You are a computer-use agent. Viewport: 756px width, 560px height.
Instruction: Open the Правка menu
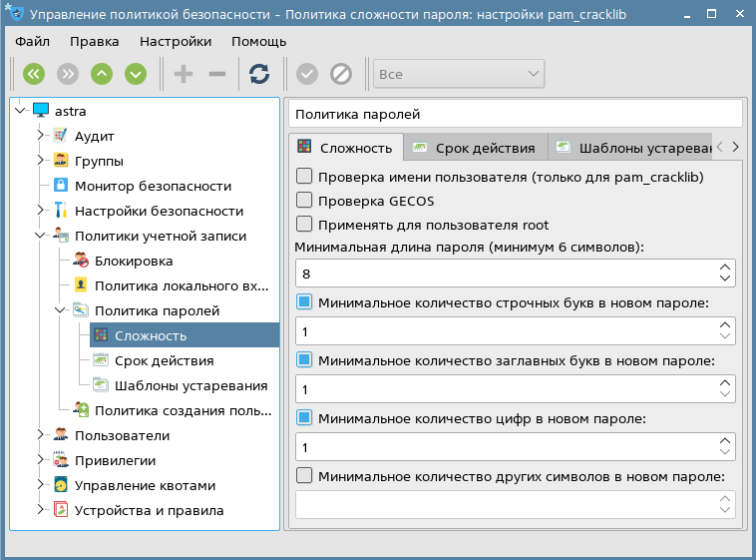(95, 42)
